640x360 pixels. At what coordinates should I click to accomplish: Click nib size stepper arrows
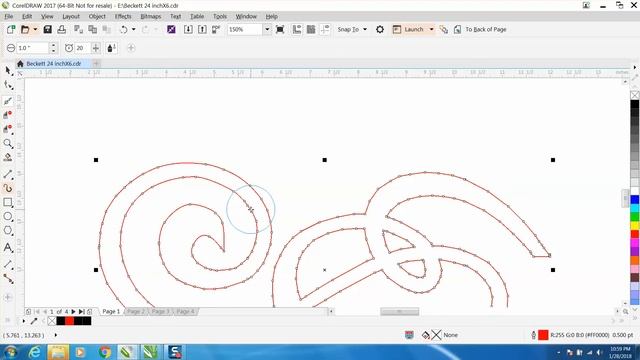click(53, 48)
